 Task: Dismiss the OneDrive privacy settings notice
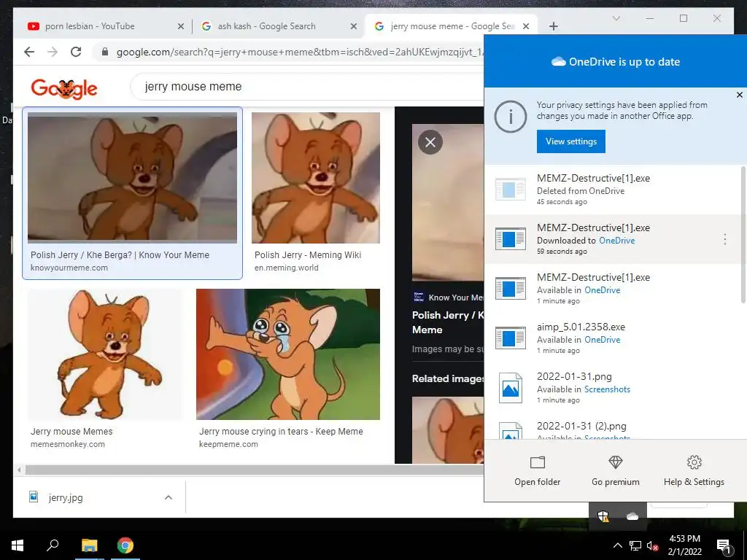pyautogui.click(x=740, y=95)
